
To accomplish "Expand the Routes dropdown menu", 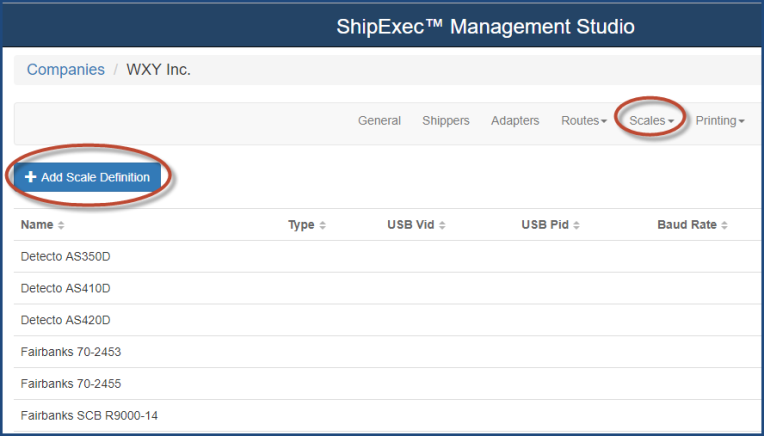I will [584, 121].
